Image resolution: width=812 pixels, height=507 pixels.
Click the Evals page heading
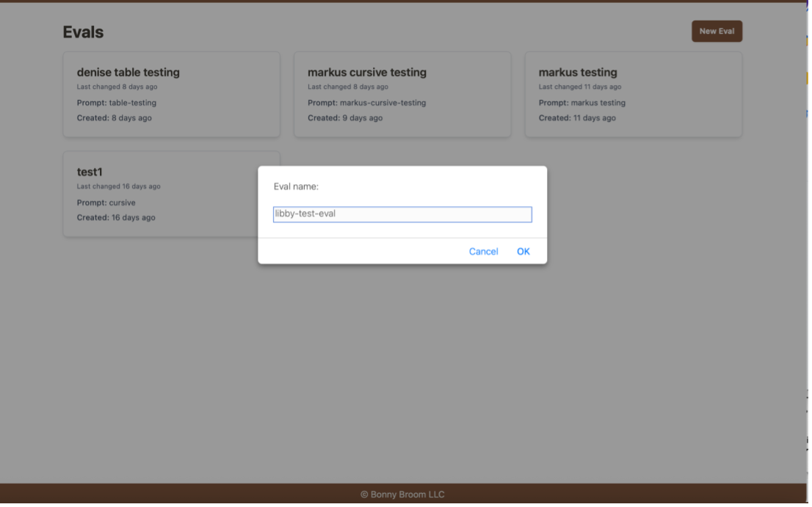coord(83,32)
